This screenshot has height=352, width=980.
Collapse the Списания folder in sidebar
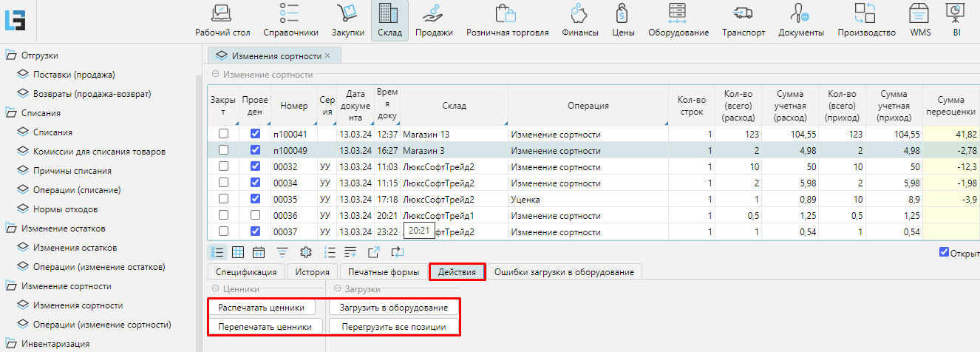11,113
